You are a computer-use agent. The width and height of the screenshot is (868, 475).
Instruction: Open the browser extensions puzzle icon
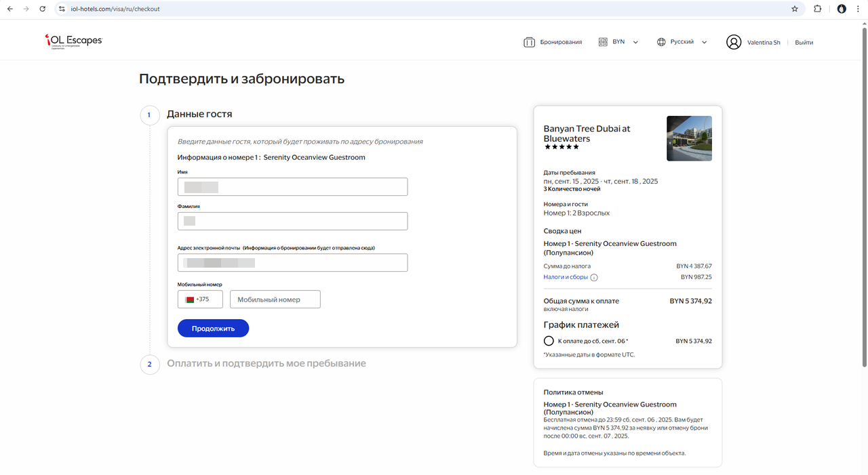pos(817,9)
